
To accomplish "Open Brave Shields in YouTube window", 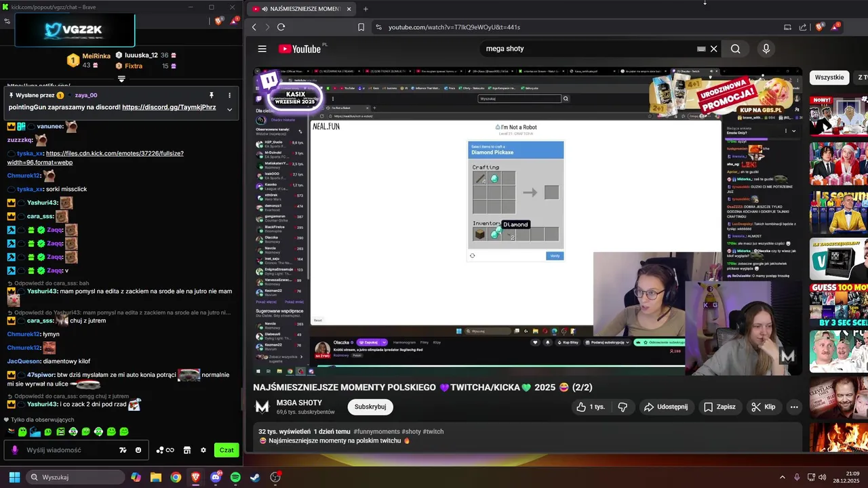I will 820,27.
